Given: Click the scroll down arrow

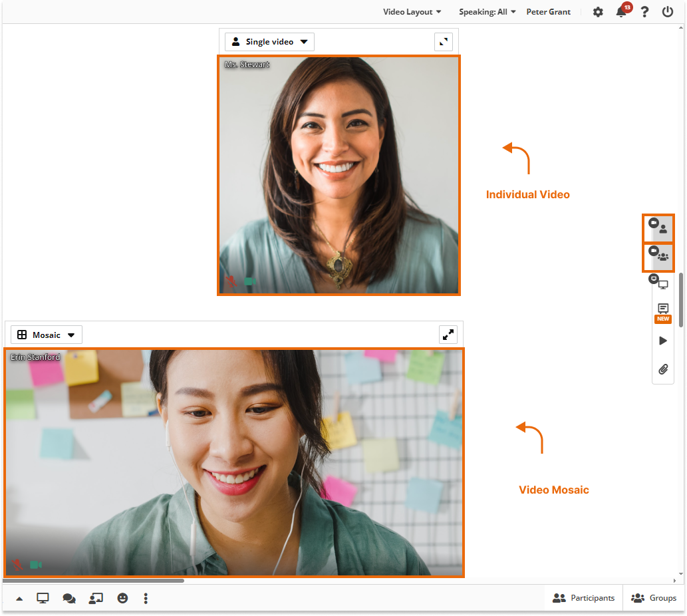Looking at the screenshot, I should coord(681,573).
